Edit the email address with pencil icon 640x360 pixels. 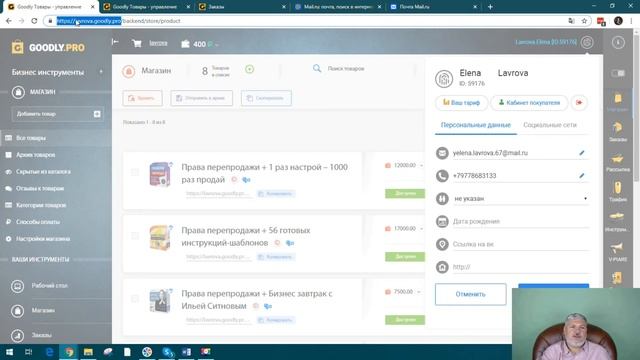(x=582, y=153)
